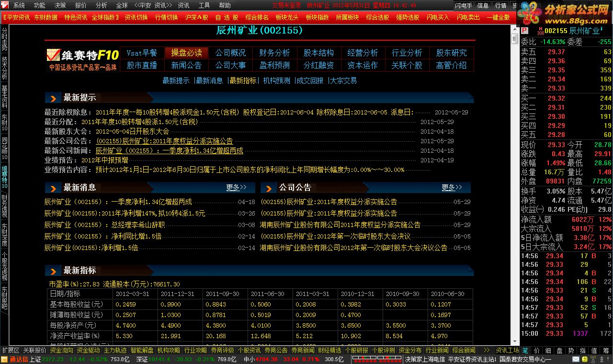
Task: Click the 通达信 logo in status bar
Action: (x=15, y=359)
